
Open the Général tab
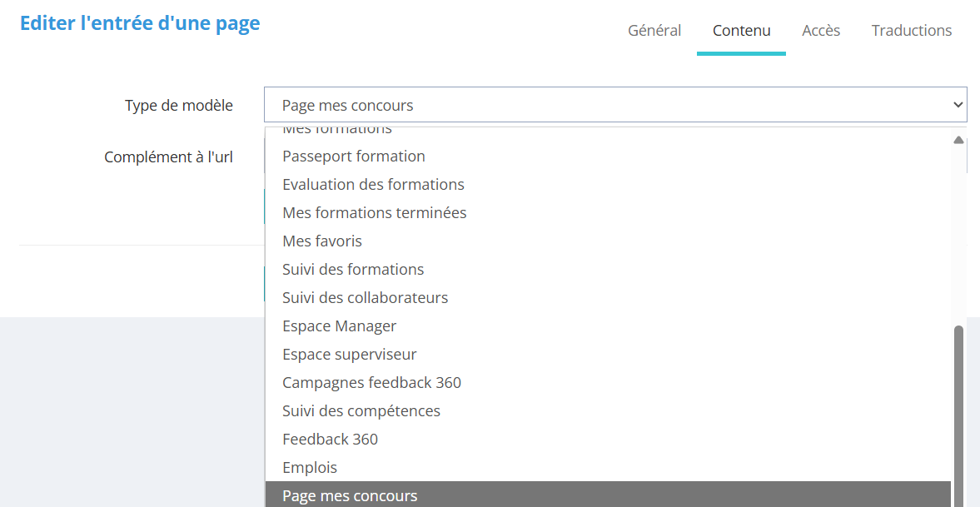[654, 31]
